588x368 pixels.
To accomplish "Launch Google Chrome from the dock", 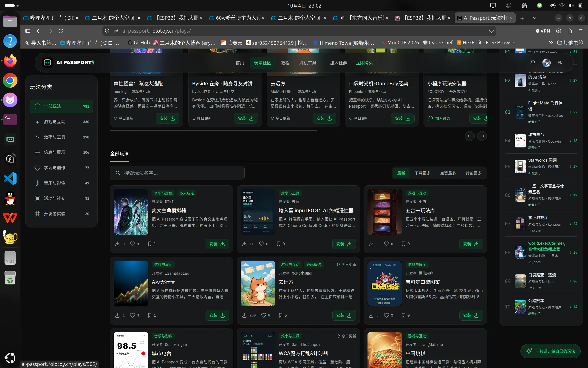I will [10, 80].
